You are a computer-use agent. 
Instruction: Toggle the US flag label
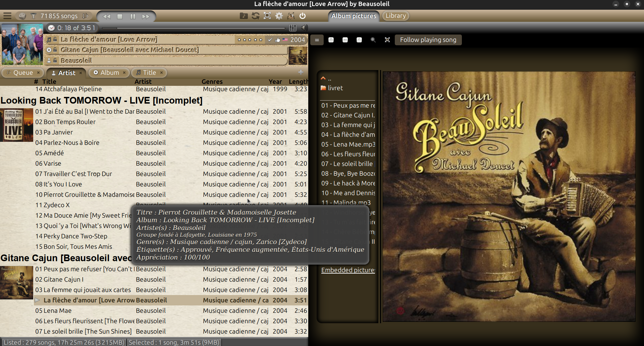click(x=285, y=40)
